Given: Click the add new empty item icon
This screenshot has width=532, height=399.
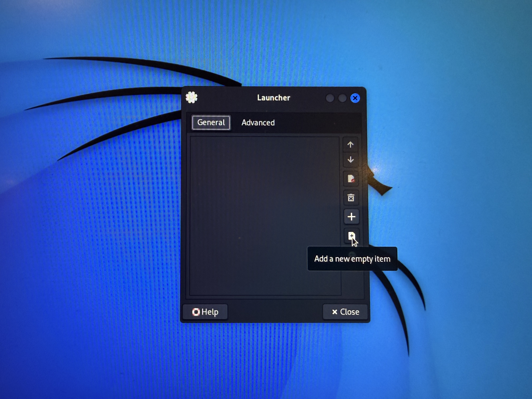Looking at the screenshot, I should (351, 236).
